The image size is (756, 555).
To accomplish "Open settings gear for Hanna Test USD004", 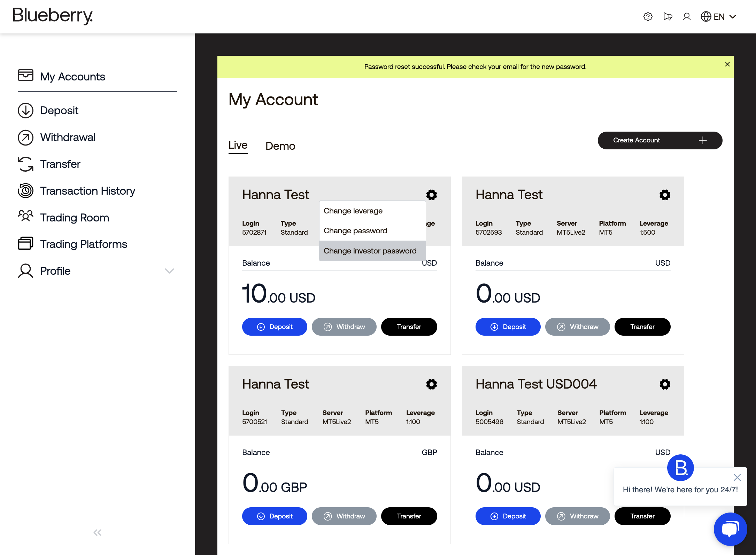I will click(x=665, y=384).
